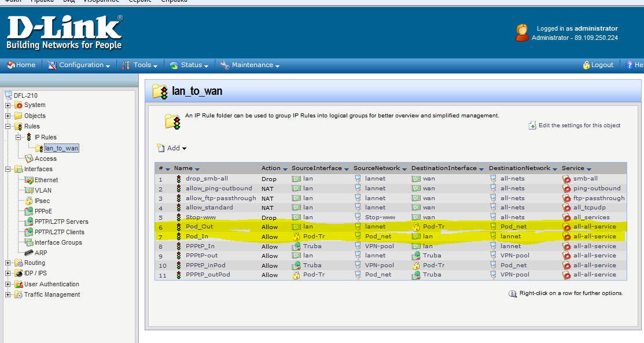Click all_tcpudp service icon

566,208
